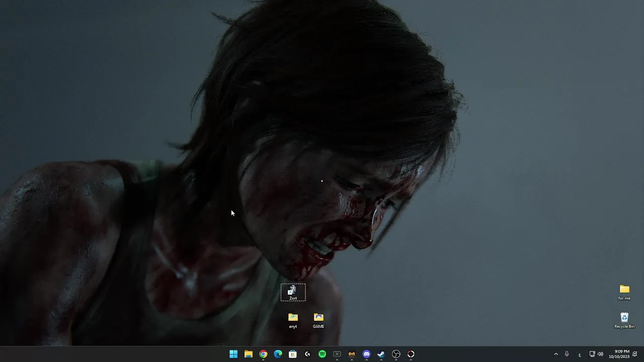Select the Zort desktop shortcut
The height and width of the screenshot is (362, 644).
tap(293, 293)
